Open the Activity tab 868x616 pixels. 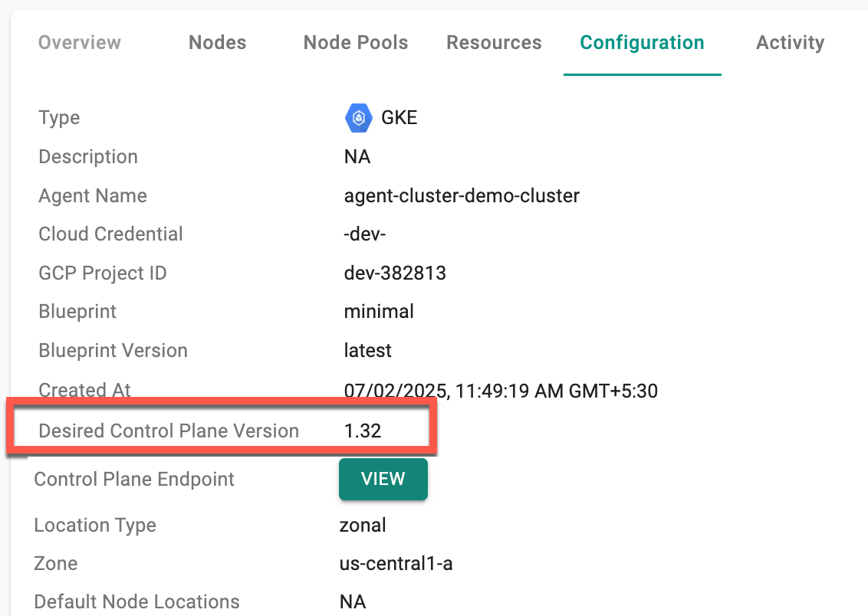(790, 43)
